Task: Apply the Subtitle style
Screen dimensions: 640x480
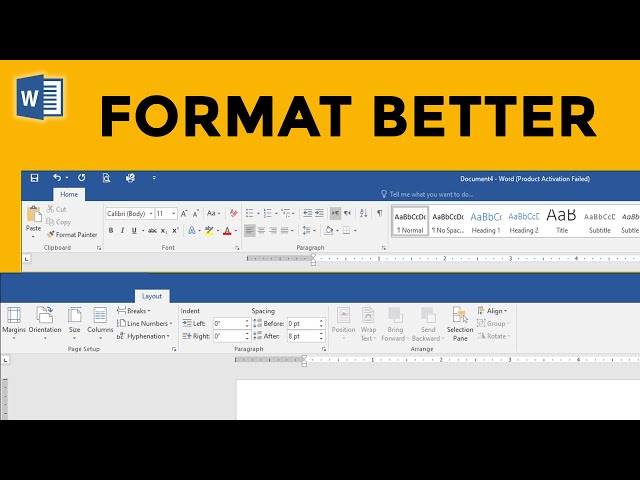Action: coord(600,221)
